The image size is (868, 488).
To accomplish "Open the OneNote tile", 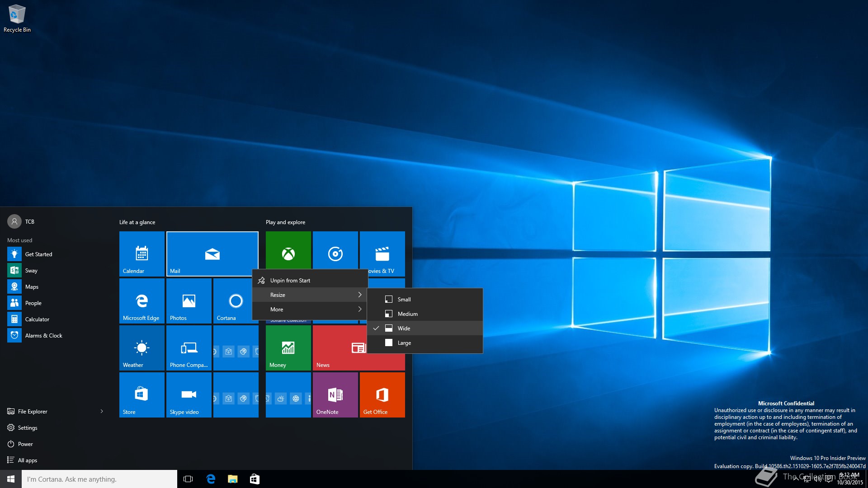I will click(x=335, y=394).
